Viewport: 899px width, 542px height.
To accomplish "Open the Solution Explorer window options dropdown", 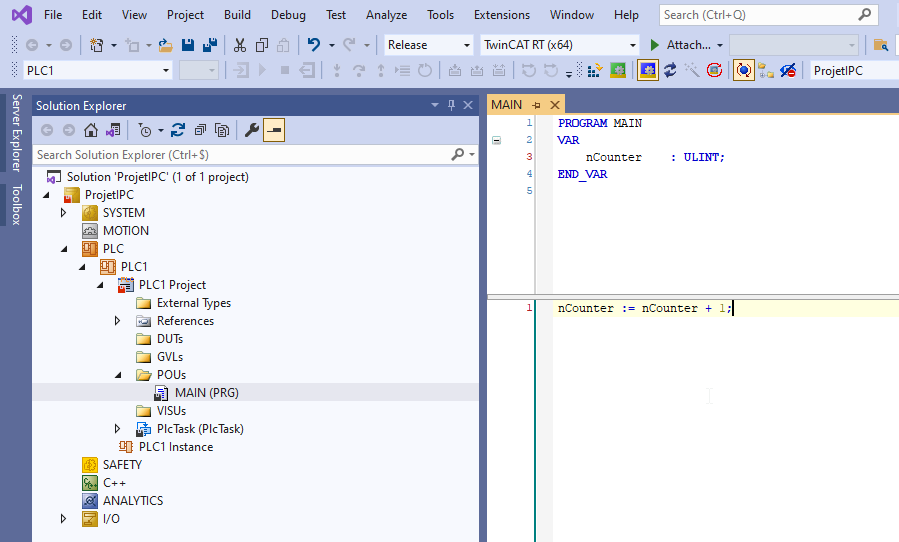I will pyautogui.click(x=435, y=105).
